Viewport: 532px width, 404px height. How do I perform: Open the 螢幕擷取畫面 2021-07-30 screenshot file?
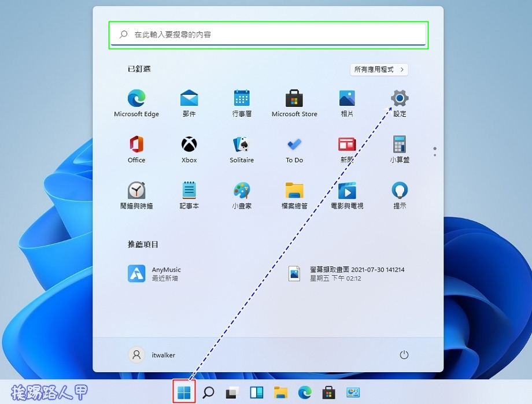[x=346, y=273]
